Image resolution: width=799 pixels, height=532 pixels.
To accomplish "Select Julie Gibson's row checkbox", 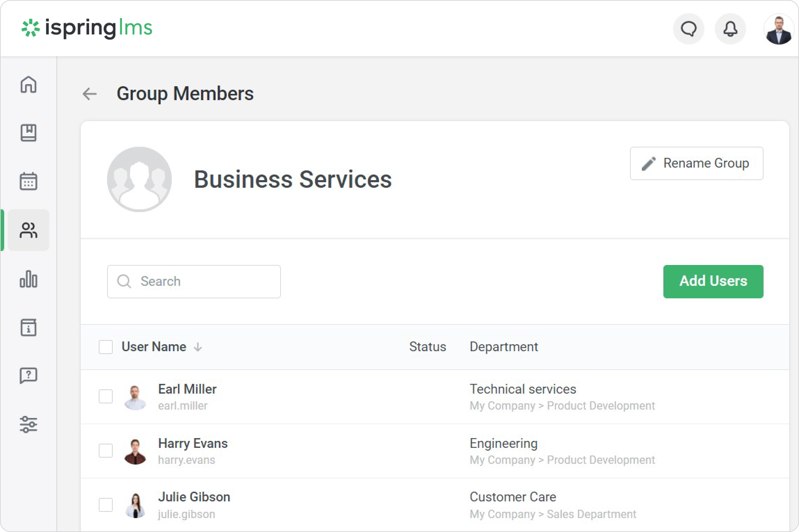I will tap(106, 505).
